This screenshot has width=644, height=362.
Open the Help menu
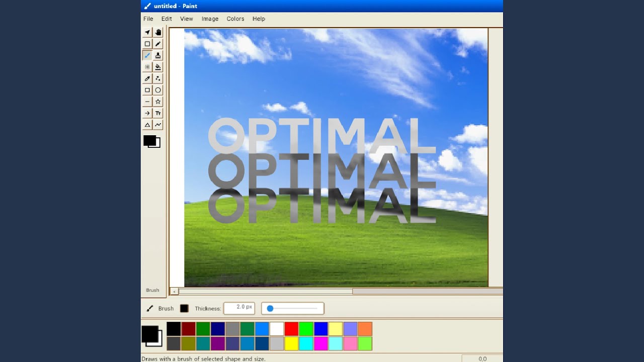point(259,19)
